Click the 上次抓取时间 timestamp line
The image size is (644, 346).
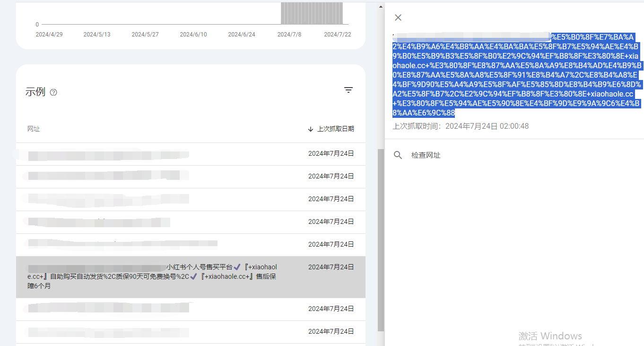click(461, 126)
